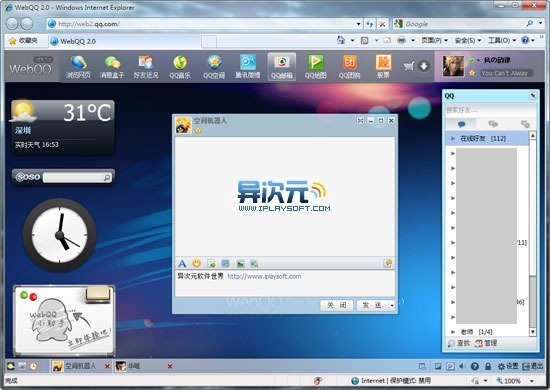
Task: Open 设置 settings in bottom bar
Action: coord(508,367)
